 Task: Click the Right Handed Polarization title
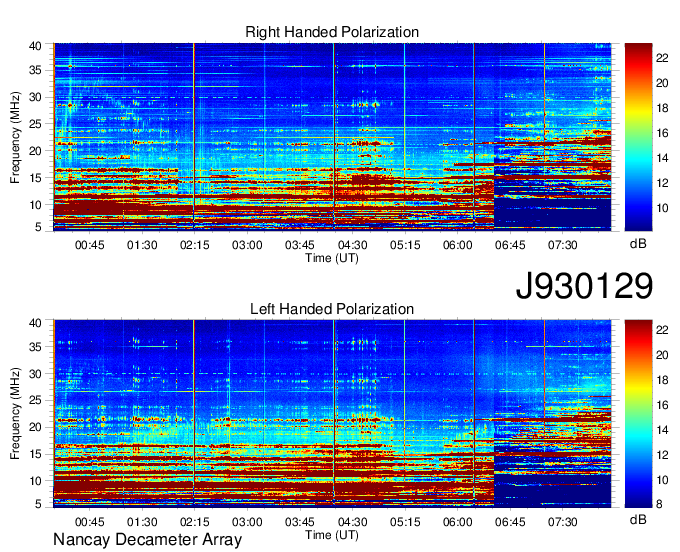pyautogui.click(x=332, y=32)
